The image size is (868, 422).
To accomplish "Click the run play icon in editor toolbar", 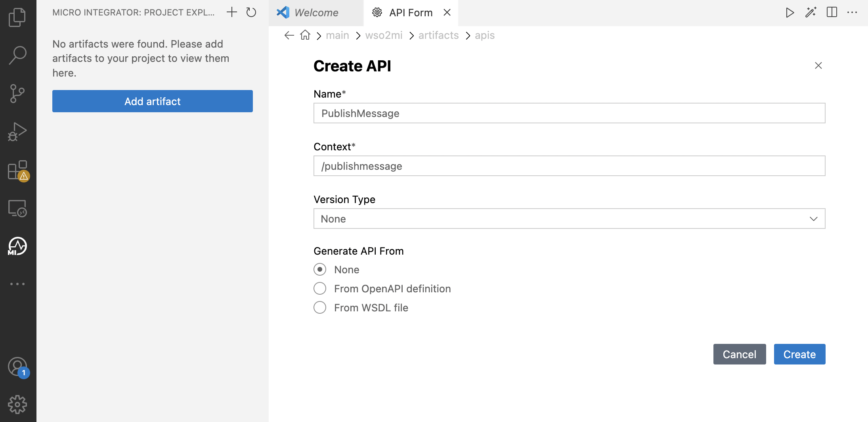I will point(790,13).
